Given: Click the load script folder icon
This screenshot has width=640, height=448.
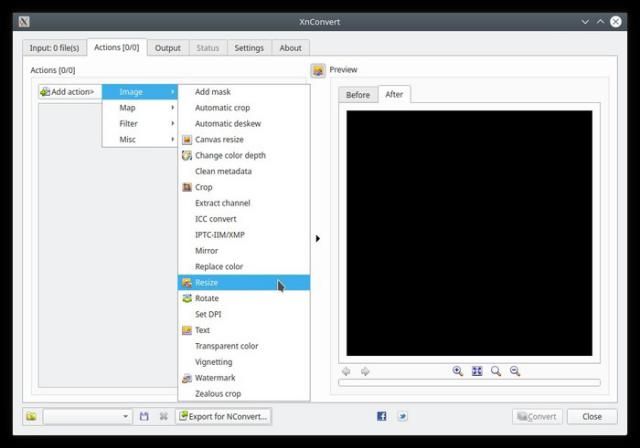Looking at the screenshot, I should tap(31, 416).
